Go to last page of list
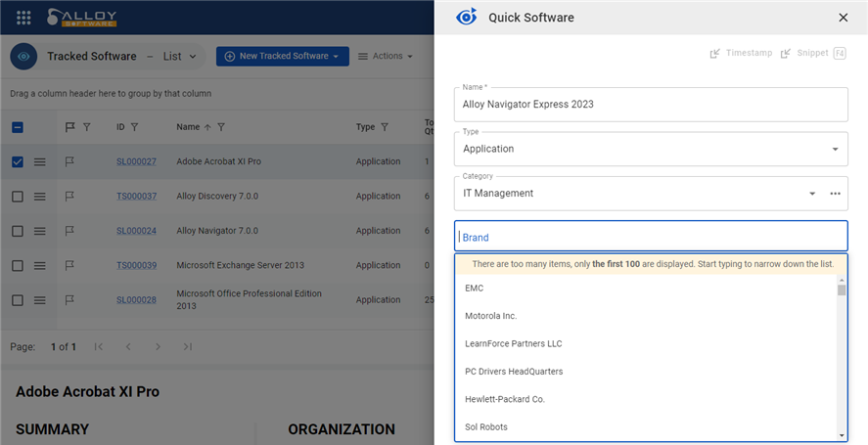Image resolution: width=868 pixels, height=445 pixels. (188, 346)
